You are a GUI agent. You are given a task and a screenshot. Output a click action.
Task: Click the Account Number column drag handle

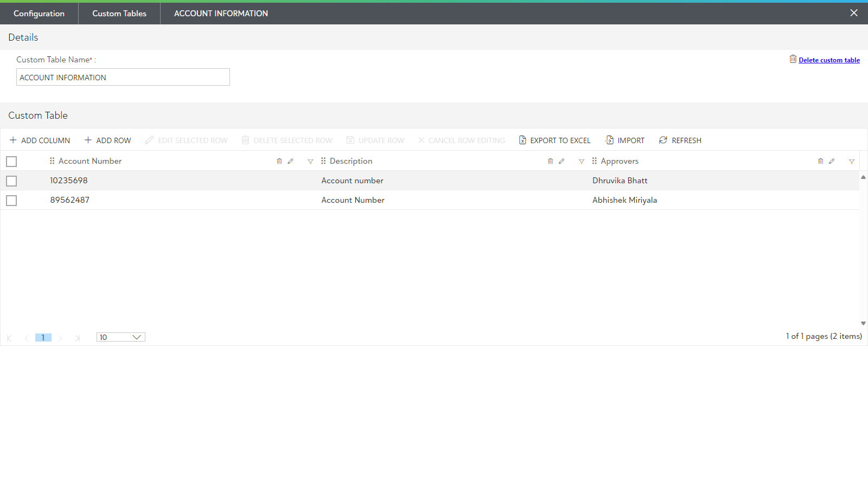(x=52, y=161)
